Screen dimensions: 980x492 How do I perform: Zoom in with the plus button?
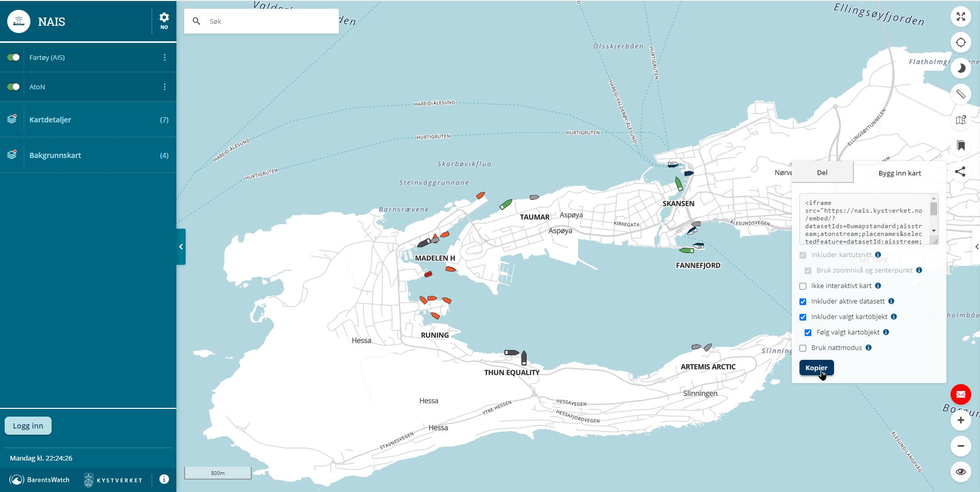960,421
